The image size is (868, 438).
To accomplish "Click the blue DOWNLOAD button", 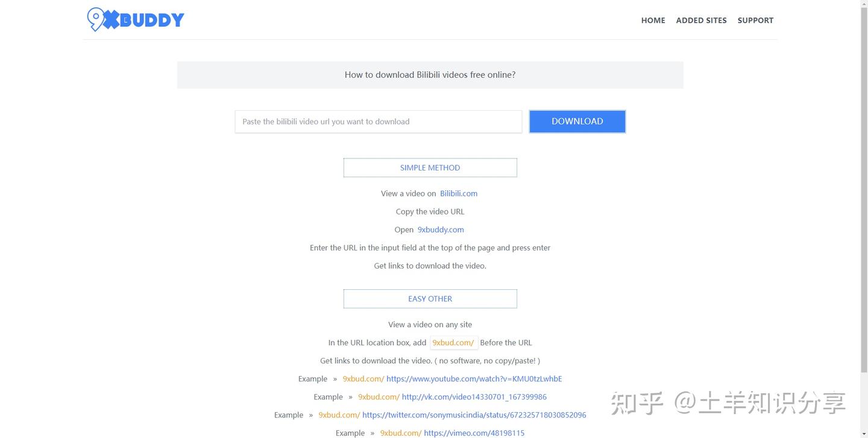I will tap(577, 122).
